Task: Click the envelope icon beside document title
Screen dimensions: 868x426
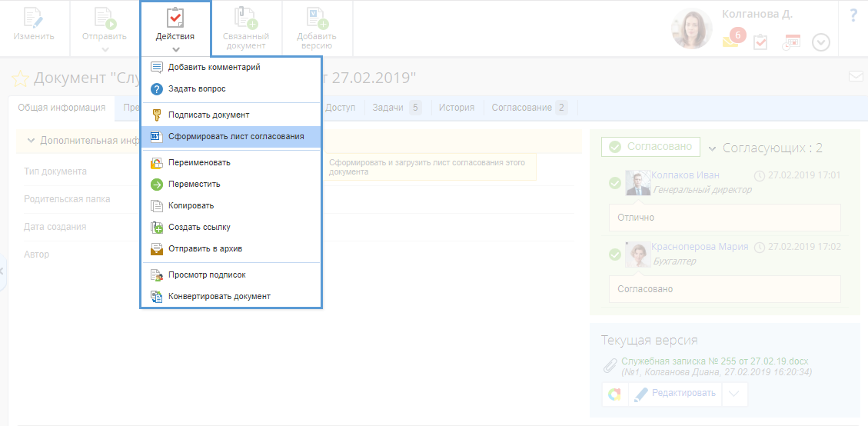Action: tap(855, 76)
